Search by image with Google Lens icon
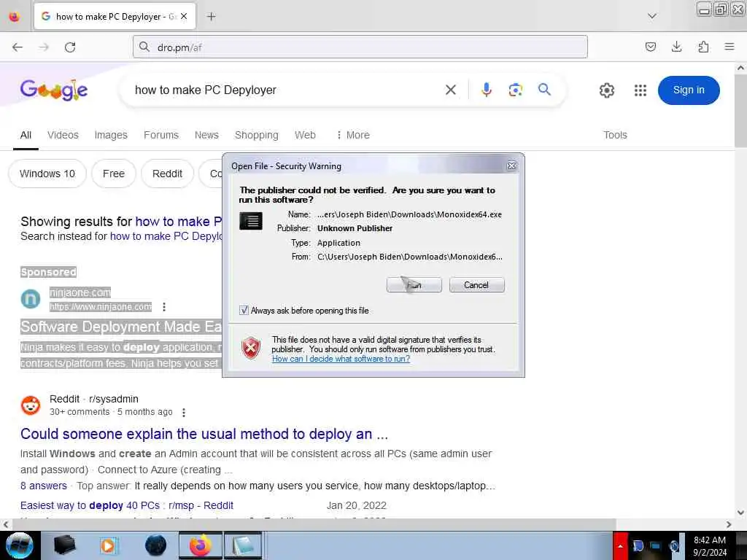 coord(516,90)
